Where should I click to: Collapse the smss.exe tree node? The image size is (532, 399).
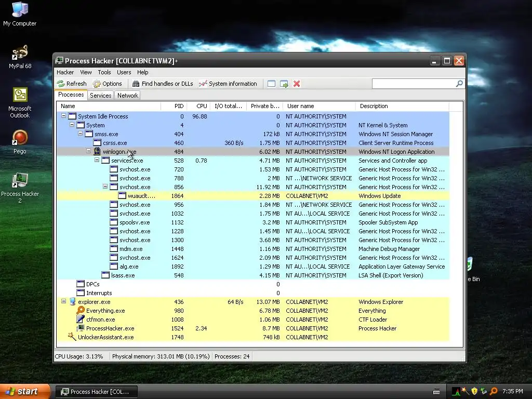[80, 134]
